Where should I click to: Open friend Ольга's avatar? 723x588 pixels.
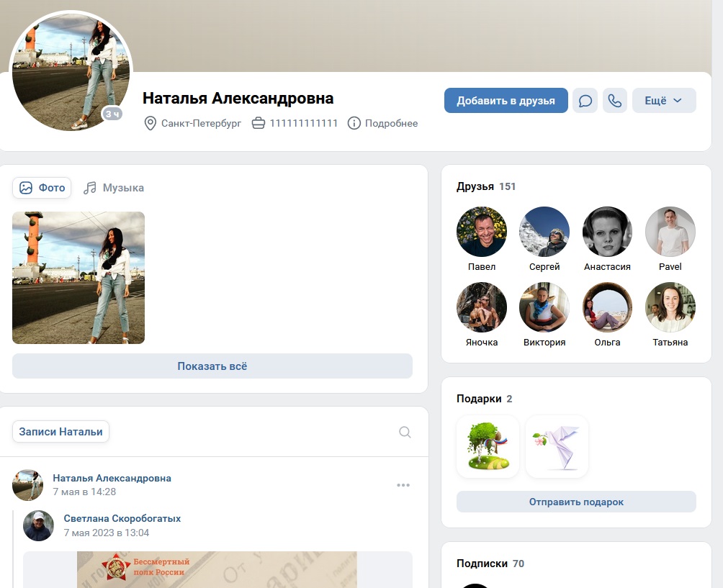click(x=607, y=307)
